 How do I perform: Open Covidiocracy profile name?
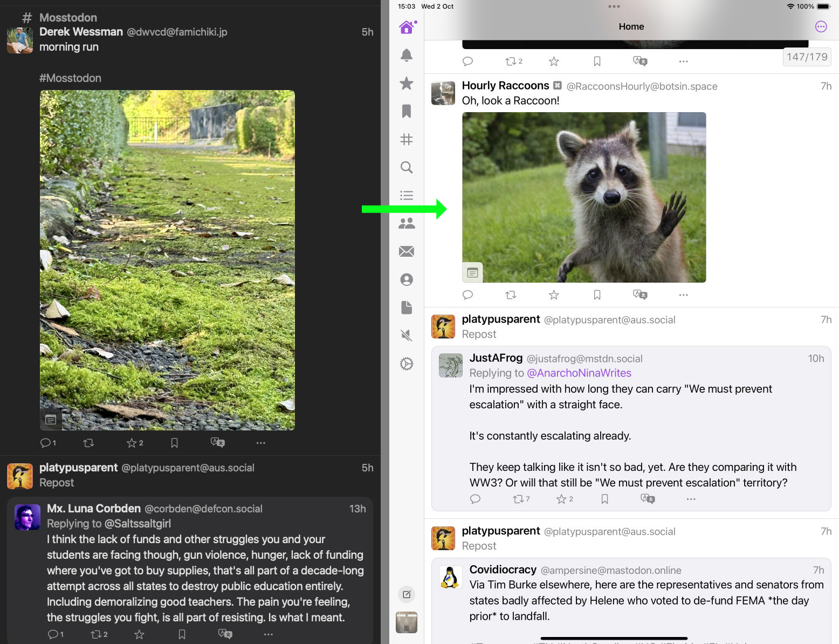(x=503, y=570)
